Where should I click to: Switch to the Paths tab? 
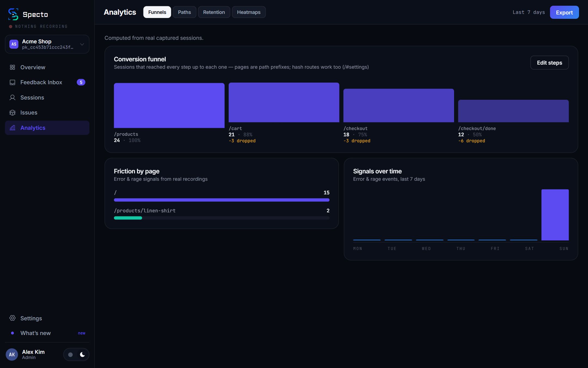click(x=184, y=12)
